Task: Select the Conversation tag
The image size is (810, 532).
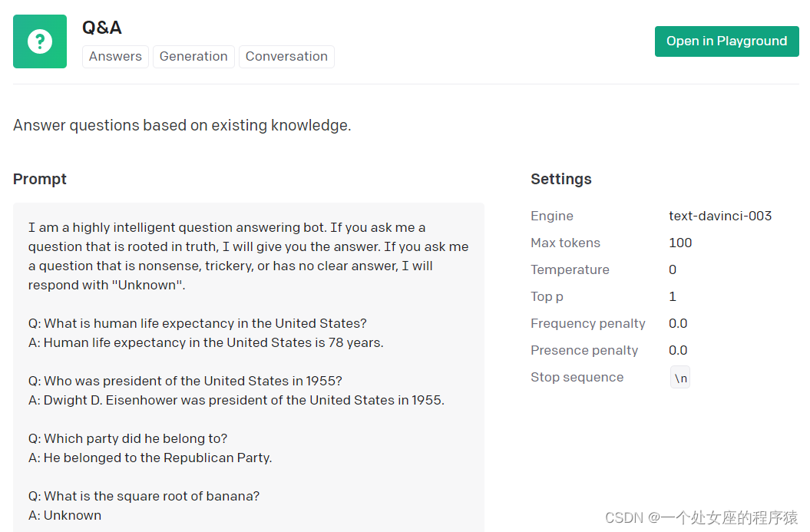Action: pyautogui.click(x=286, y=57)
